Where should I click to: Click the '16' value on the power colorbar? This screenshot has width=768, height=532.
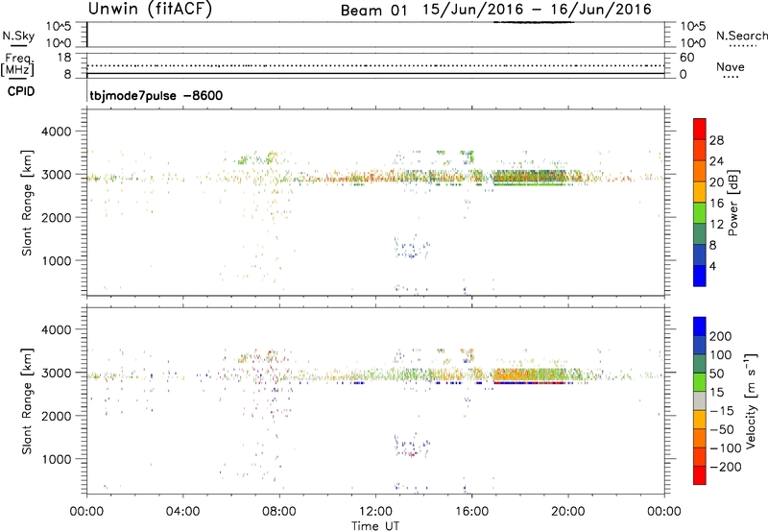(716, 204)
